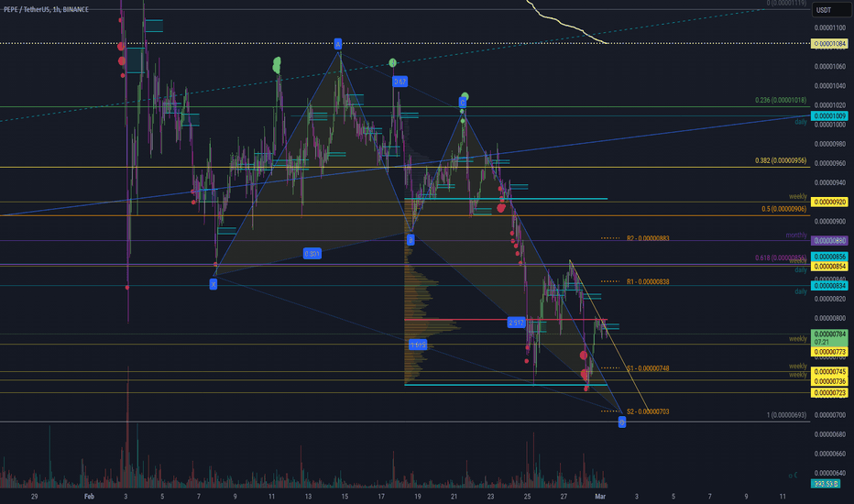The image size is (854, 504).
Task: Click the yellow 0.00001084 price label
Action: [829, 44]
